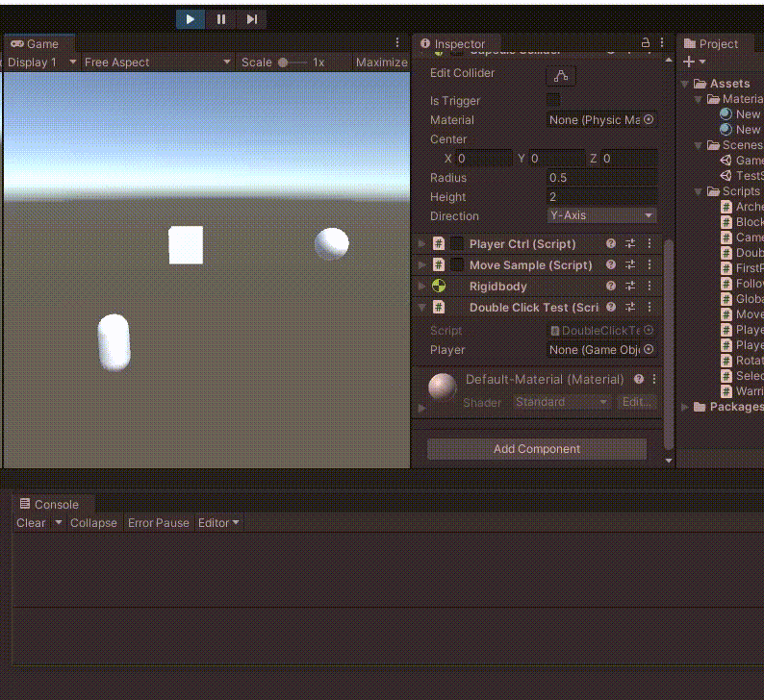764x700 pixels.
Task: Open the Direction Y-Axis dropdown
Action: pyautogui.click(x=601, y=215)
